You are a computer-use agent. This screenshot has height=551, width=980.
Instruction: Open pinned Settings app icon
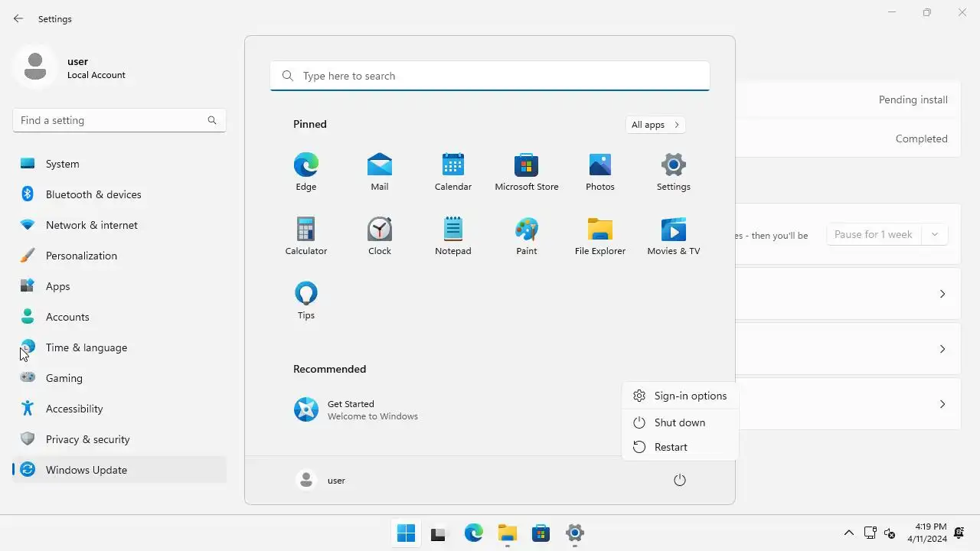[x=674, y=172]
